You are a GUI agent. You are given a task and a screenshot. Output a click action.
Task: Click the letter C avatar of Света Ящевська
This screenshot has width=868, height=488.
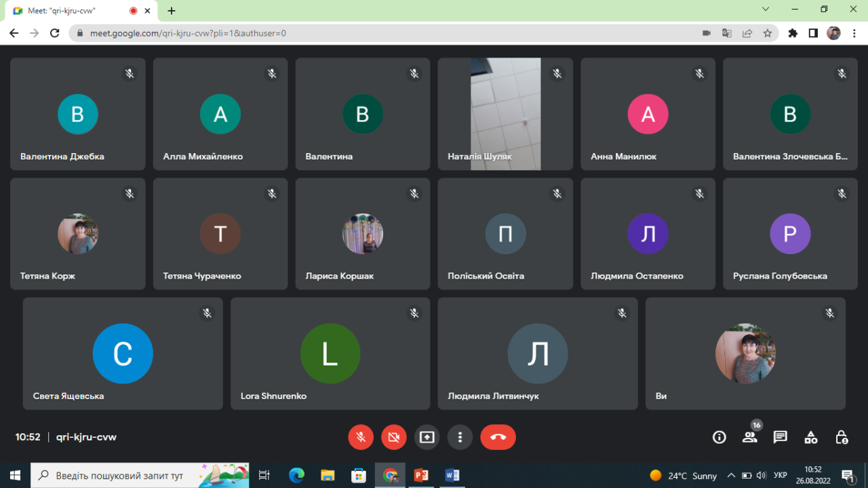[123, 354]
